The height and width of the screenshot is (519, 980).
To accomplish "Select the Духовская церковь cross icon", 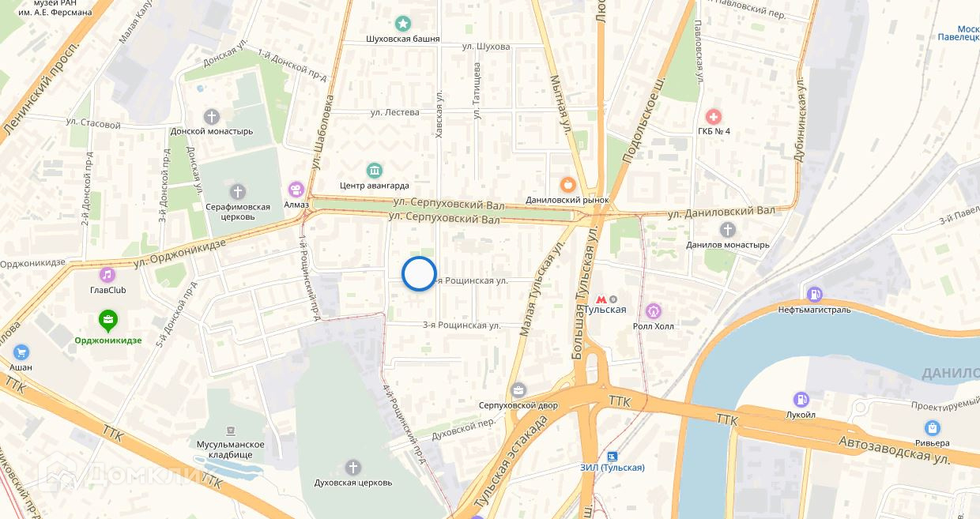I will coord(352,468).
